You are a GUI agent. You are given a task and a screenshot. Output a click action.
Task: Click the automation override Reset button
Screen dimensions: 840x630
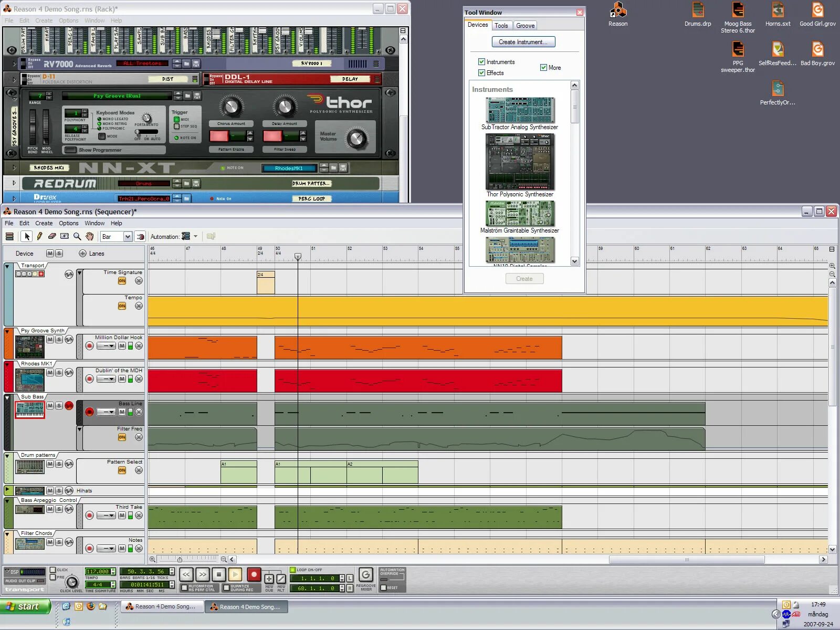click(x=383, y=587)
